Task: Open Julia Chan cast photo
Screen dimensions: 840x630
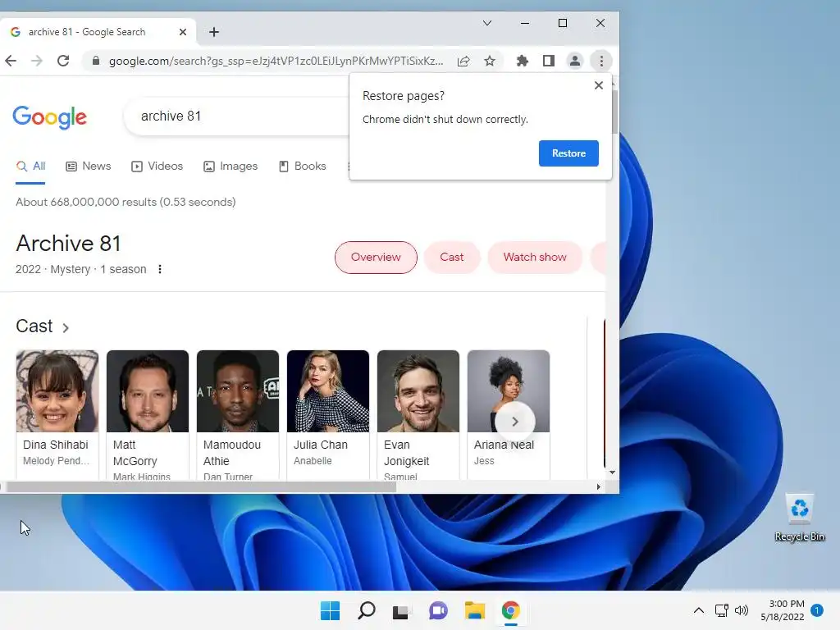Action: click(328, 391)
